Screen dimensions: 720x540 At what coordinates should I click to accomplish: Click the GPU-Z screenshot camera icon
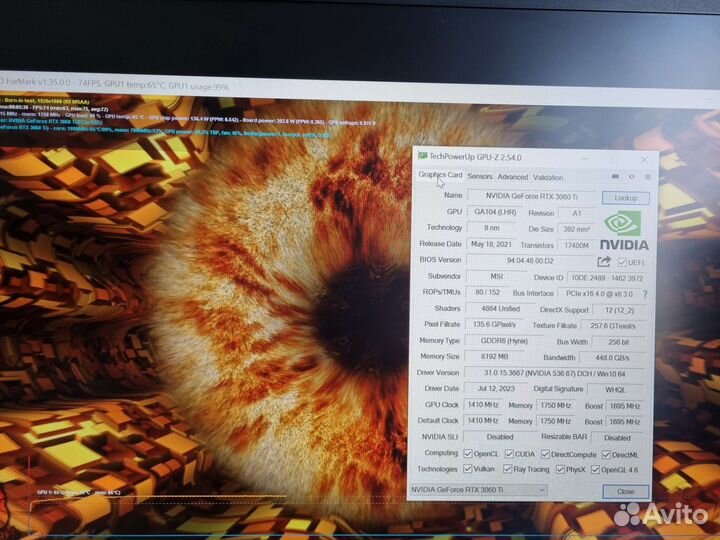(615, 177)
